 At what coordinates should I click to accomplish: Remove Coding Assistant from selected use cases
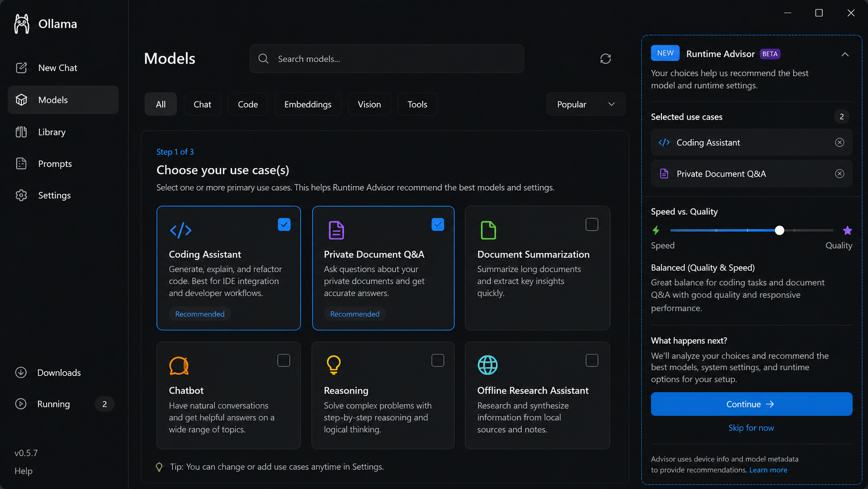click(839, 142)
